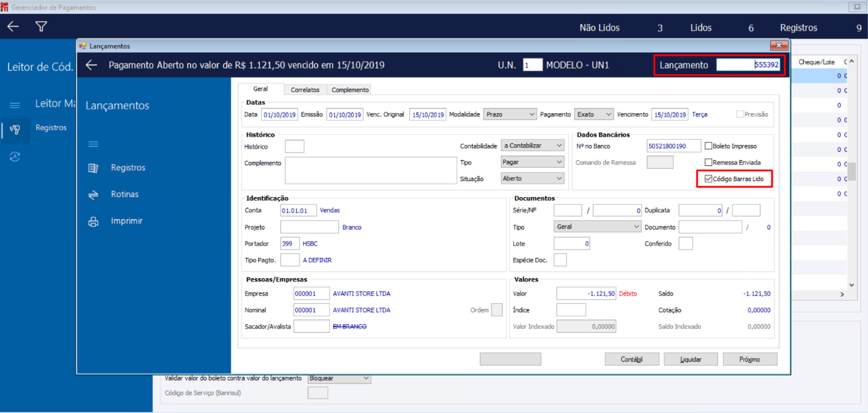The image size is (868, 413).
Task: Click the Contábil button
Action: 631,359
